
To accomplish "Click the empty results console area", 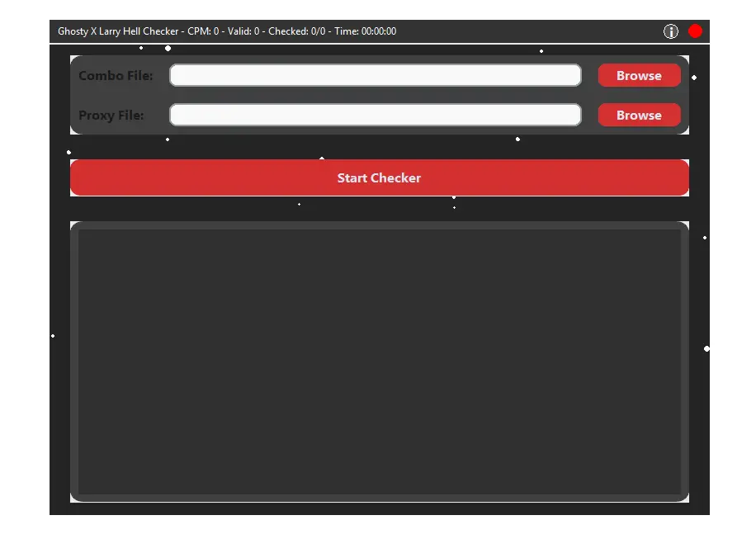I will click(379, 361).
